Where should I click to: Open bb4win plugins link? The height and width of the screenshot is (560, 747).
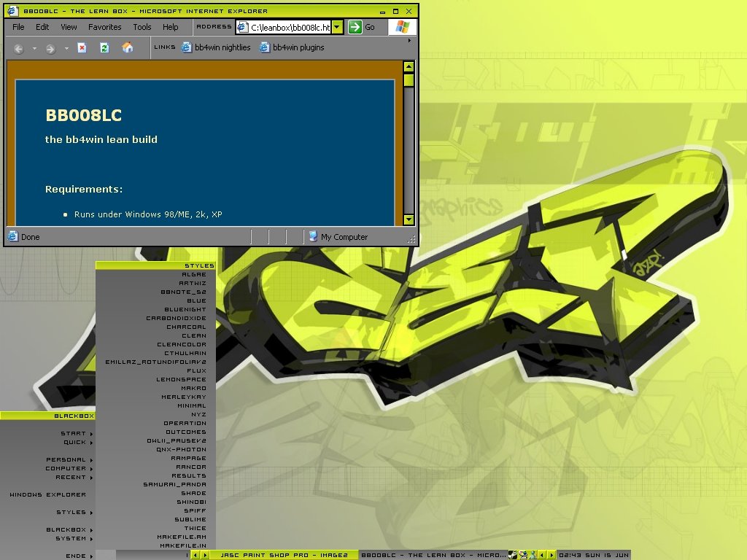coord(292,47)
